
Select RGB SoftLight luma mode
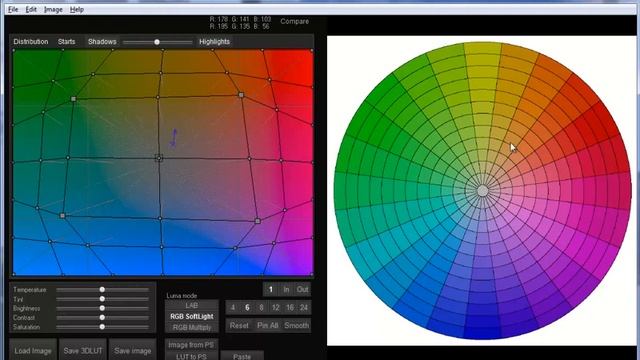point(191,316)
